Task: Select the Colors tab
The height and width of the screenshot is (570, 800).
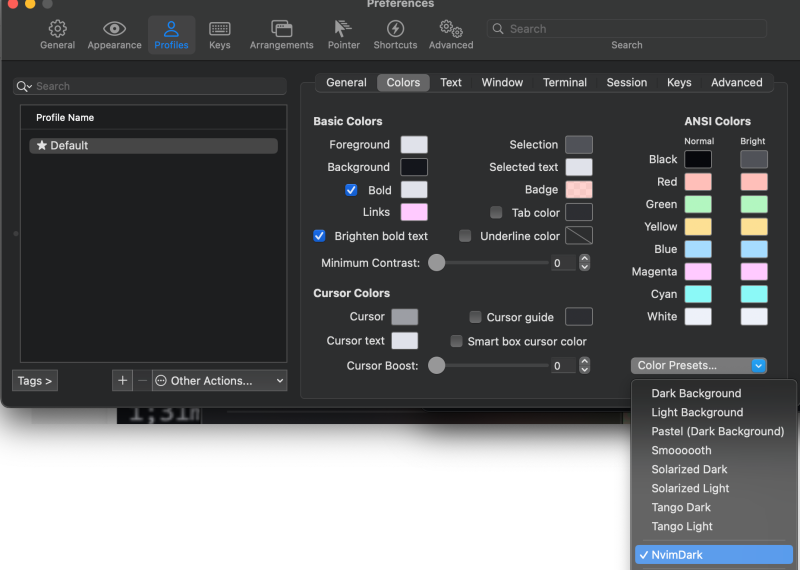Action: coord(403,83)
